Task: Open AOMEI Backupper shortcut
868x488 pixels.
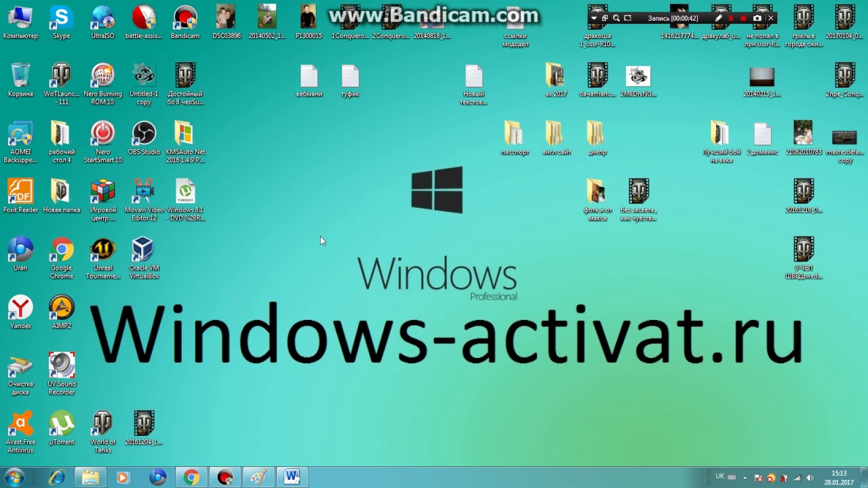Action: coord(20,142)
